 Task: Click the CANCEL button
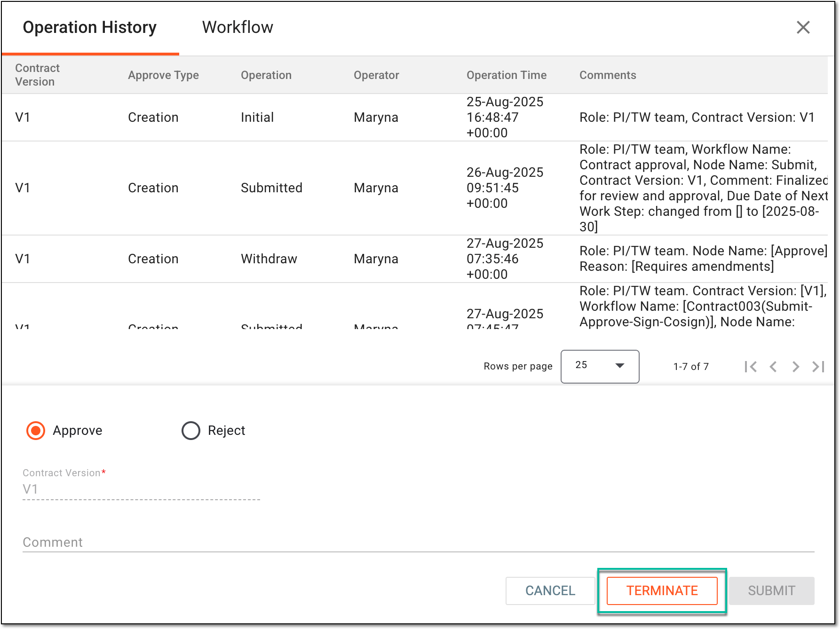pyautogui.click(x=550, y=590)
